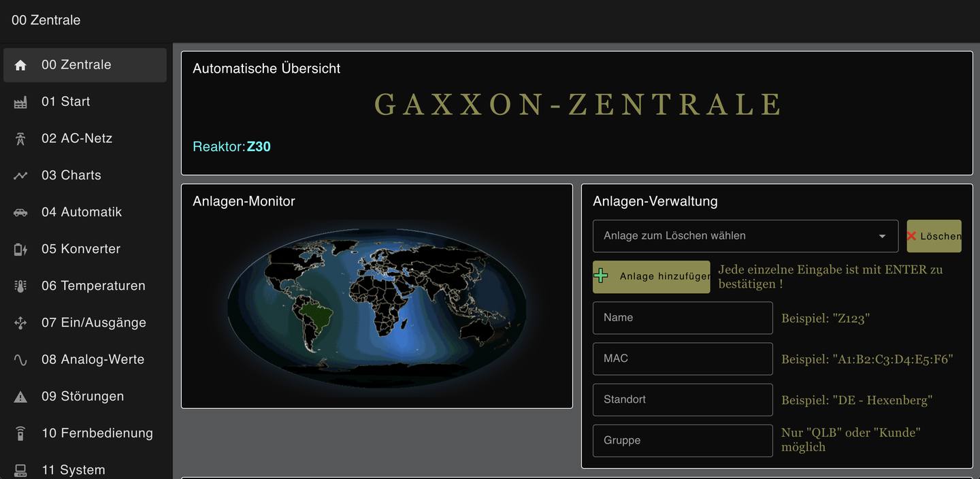Click the power pylon icon for AC-Netz
The height and width of the screenshot is (479, 980).
point(20,139)
